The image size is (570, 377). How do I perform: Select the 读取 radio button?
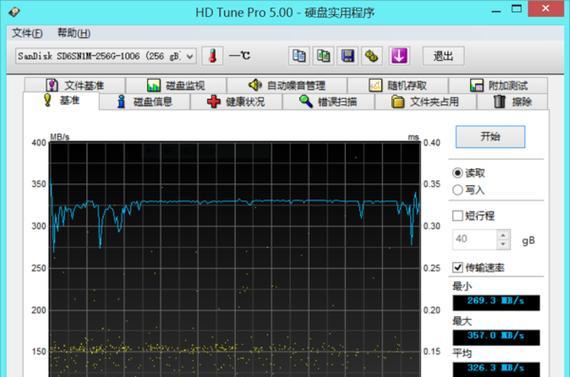[x=458, y=173]
